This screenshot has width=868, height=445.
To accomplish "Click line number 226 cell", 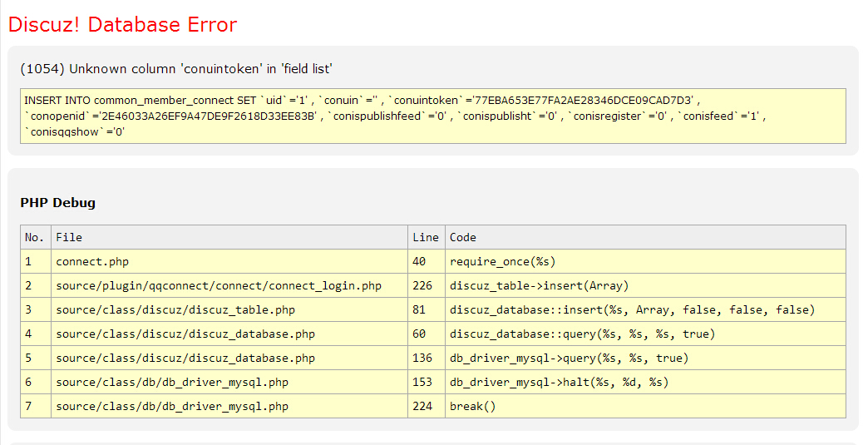I will (x=422, y=285).
